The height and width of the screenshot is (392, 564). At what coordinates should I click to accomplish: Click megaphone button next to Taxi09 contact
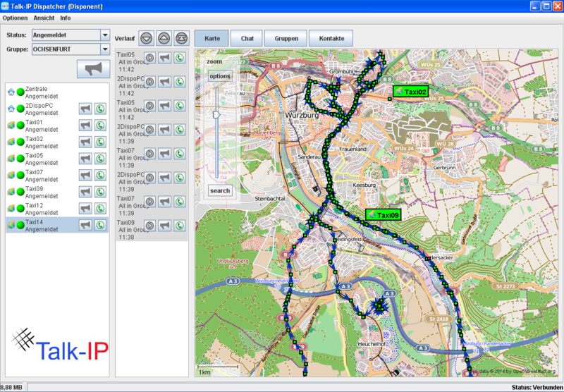pos(85,192)
